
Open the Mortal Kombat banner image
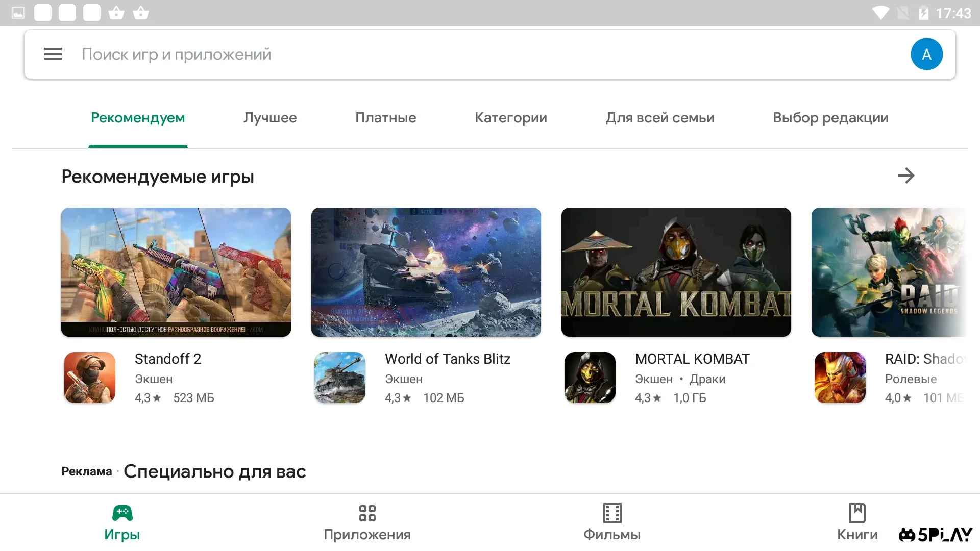[x=676, y=272]
